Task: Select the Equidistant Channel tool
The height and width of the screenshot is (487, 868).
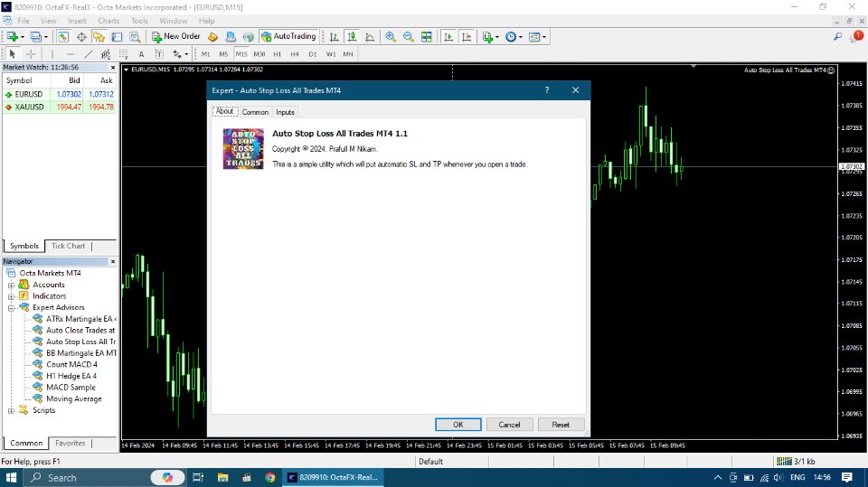Action: point(106,53)
